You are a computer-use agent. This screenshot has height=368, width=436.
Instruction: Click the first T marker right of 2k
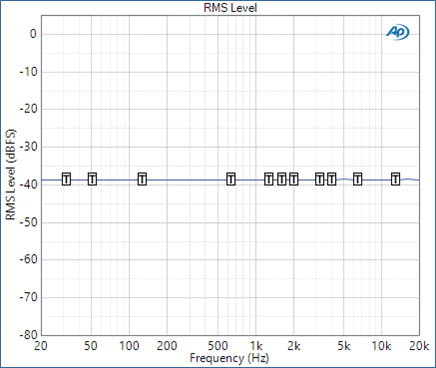coord(319,179)
